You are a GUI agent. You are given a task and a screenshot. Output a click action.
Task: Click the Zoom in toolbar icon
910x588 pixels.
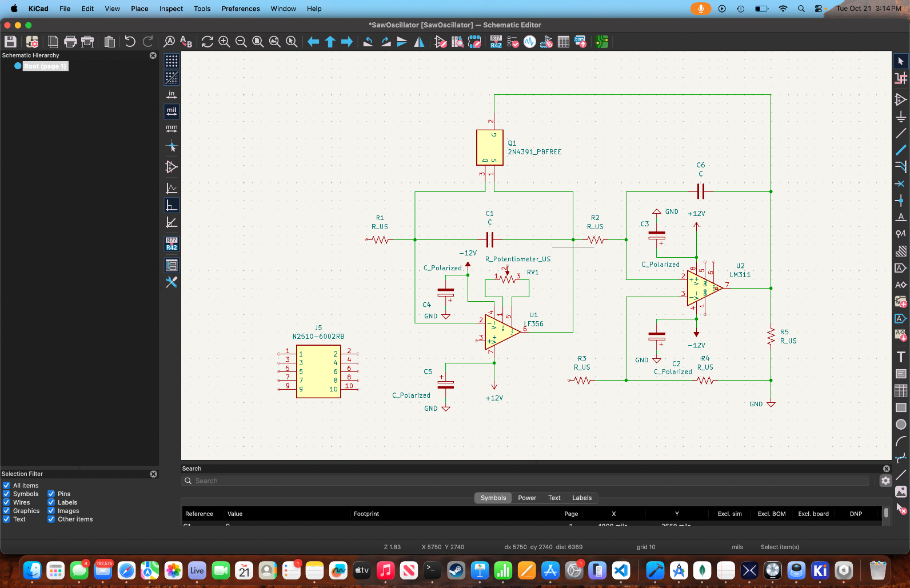(224, 42)
